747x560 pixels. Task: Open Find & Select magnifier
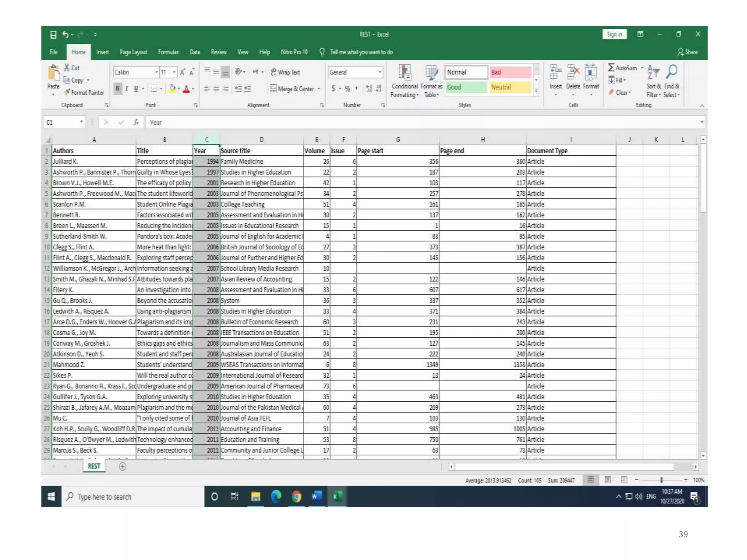point(671,72)
